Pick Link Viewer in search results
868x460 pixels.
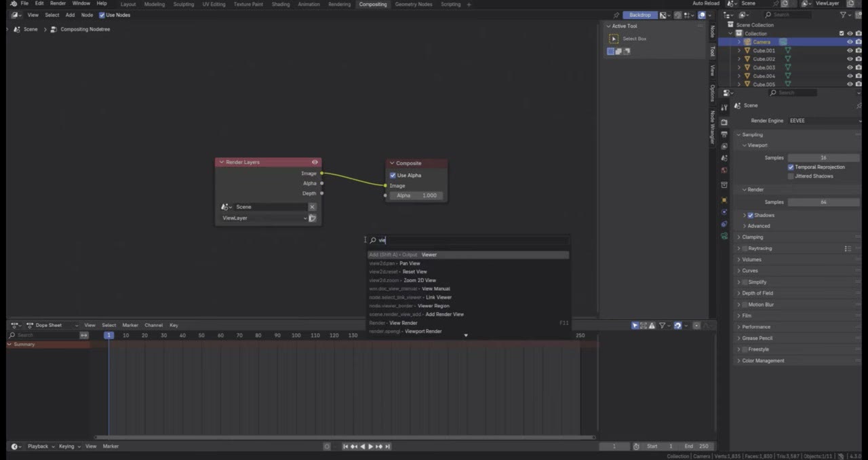pyautogui.click(x=468, y=297)
